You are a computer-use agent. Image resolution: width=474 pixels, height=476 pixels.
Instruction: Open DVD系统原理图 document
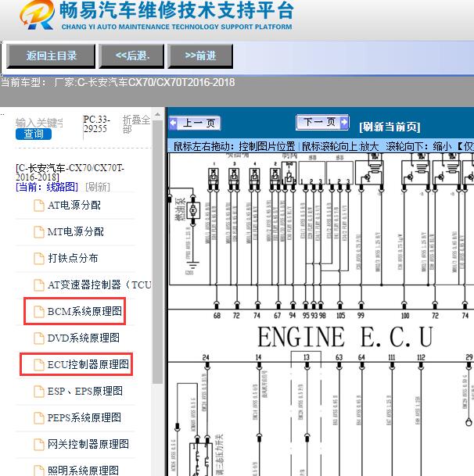click(84, 338)
